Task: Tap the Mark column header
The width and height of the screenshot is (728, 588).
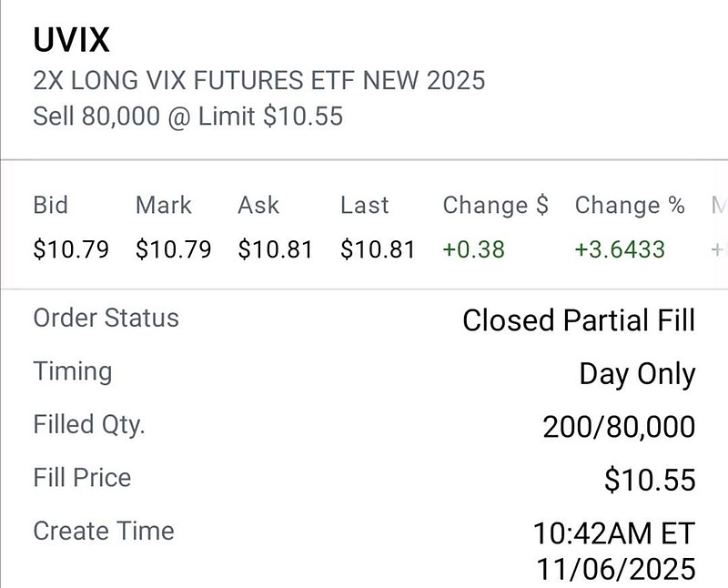Action: point(163,206)
